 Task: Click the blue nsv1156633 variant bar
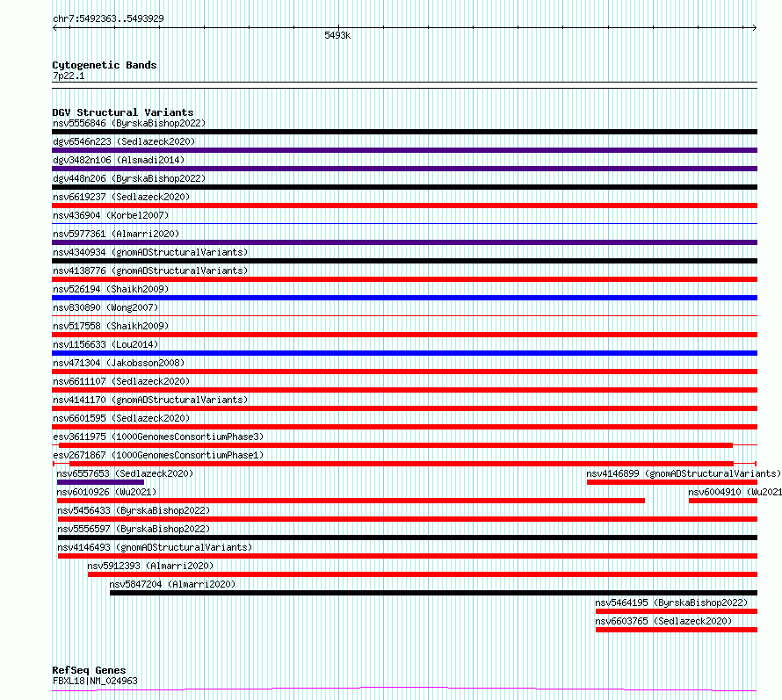point(404,353)
